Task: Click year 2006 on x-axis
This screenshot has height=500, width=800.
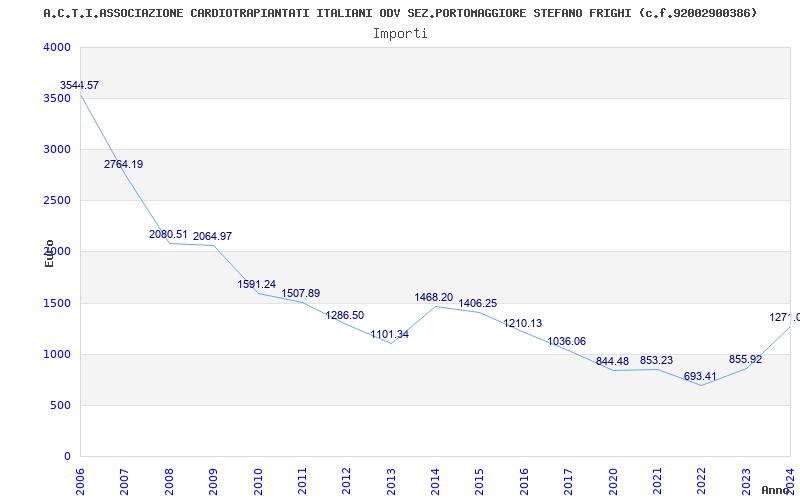Action: 80,481
